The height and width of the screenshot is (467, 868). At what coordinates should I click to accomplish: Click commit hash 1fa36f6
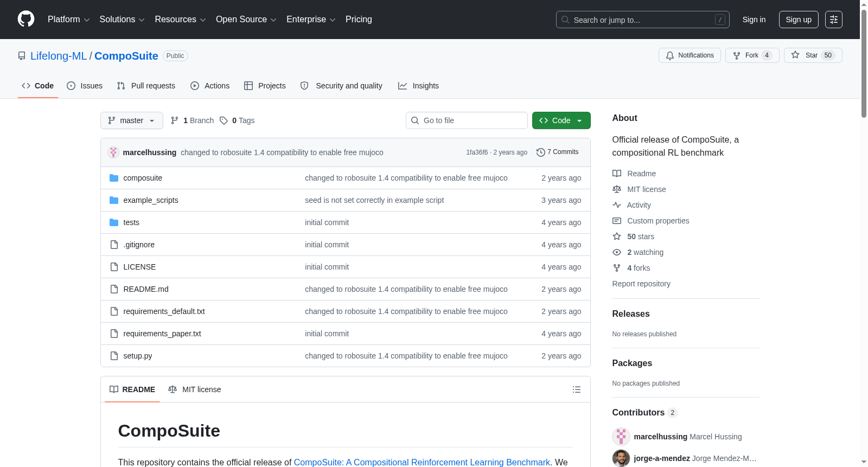[x=477, y=152]
